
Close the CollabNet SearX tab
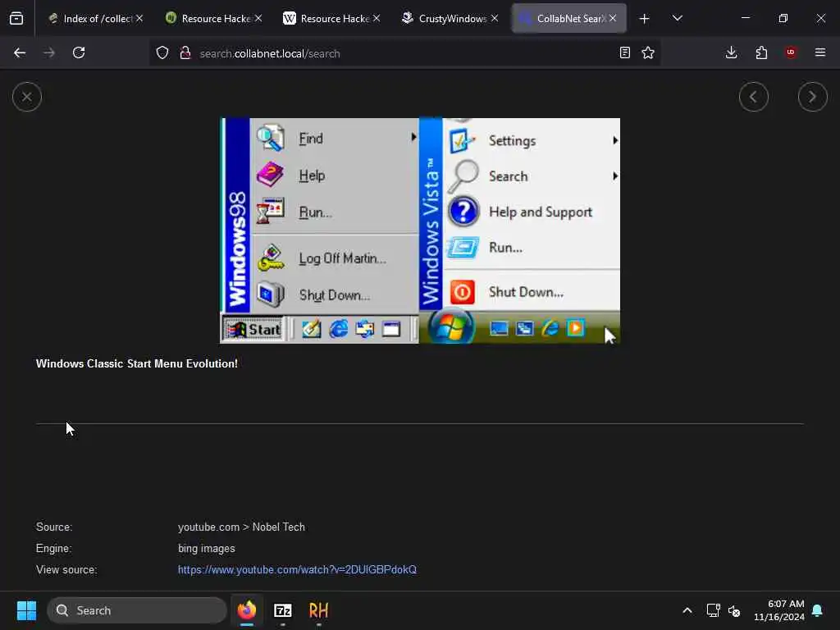pyautogui.click(x=613, y=19)
